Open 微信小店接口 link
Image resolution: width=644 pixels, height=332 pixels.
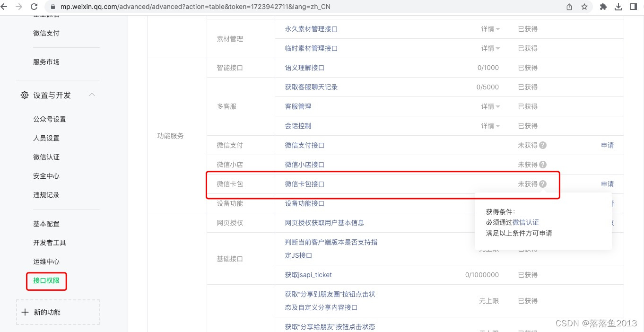tap(305, 165)
